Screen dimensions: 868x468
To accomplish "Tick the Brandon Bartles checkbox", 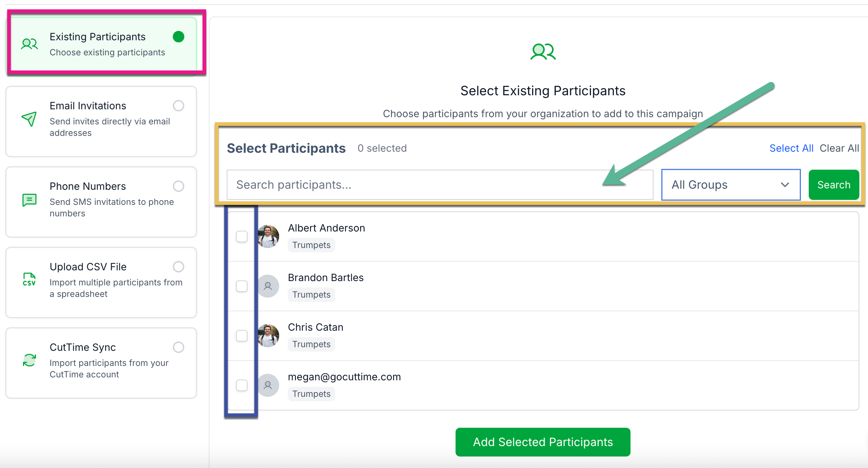I will [x=242, y=286].
